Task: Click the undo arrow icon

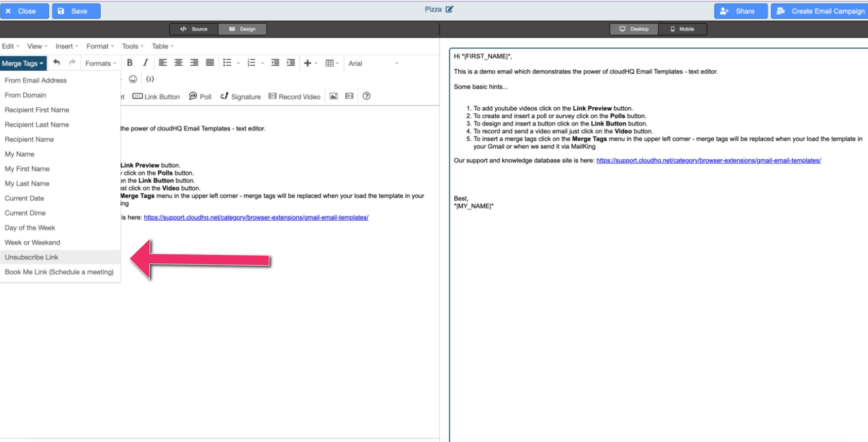Action: point(57,63)
